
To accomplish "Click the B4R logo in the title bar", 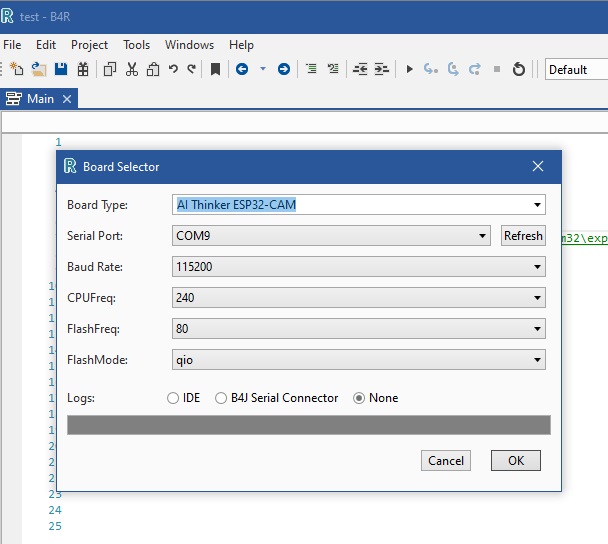I will 7,16.
